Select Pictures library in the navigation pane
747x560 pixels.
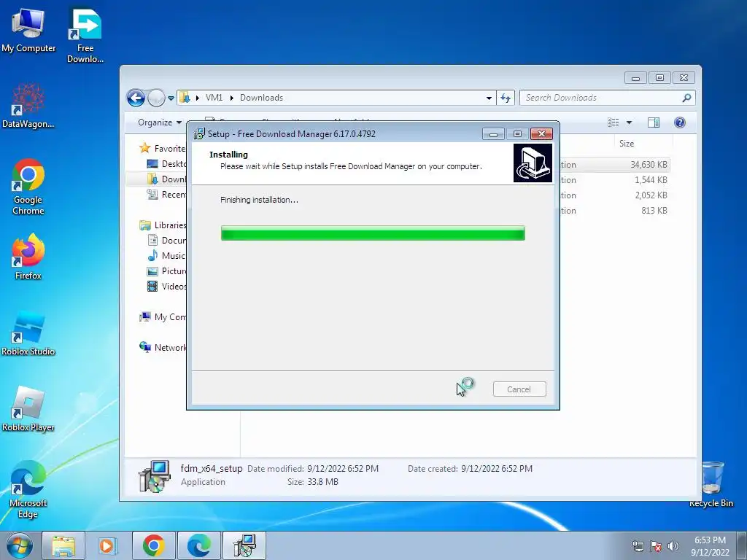click(166, 271)
